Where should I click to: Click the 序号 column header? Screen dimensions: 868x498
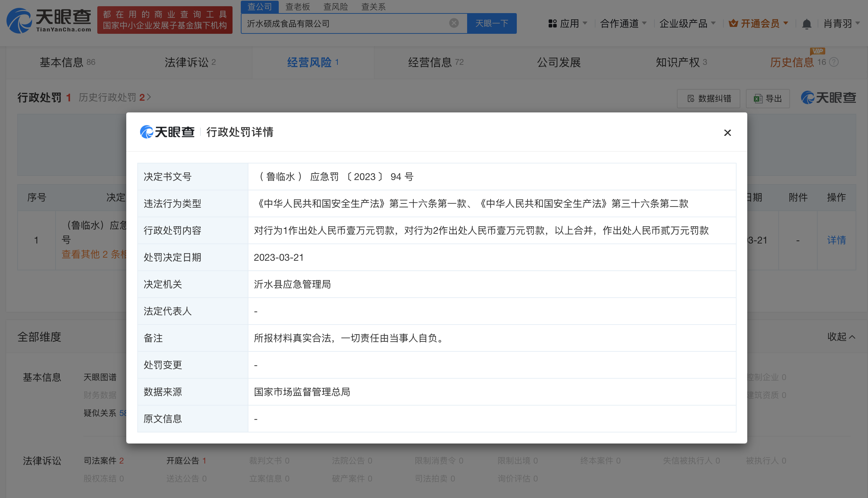37,197
